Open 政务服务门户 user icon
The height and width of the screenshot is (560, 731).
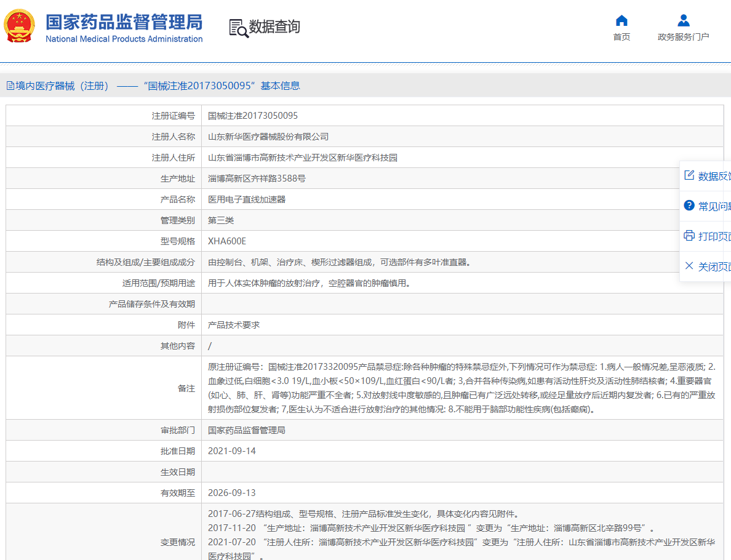coord(684,20)
